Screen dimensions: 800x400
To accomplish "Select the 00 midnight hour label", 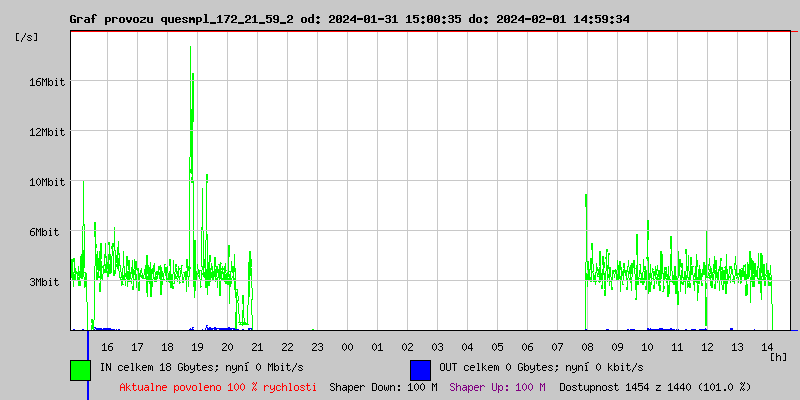I will pyautogui.click(x=347, y=347).
